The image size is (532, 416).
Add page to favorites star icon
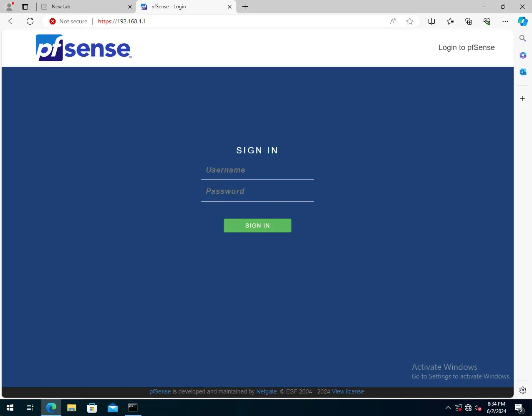point(410,21)
